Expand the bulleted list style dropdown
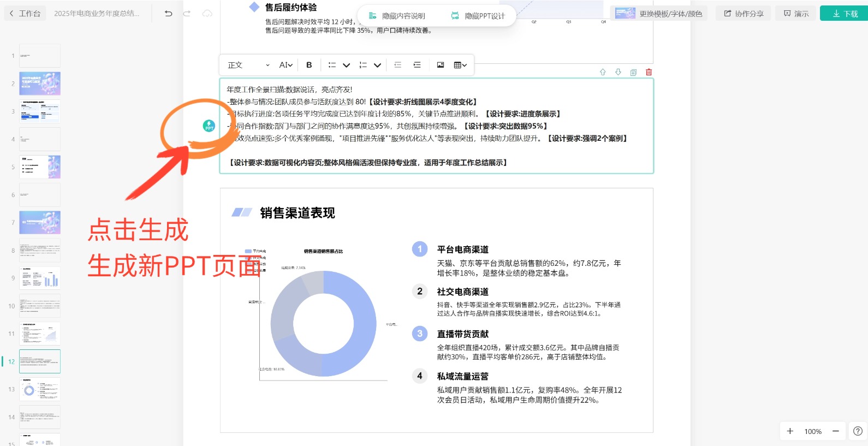This screenshot has width=868, height=446. [346, 65]
